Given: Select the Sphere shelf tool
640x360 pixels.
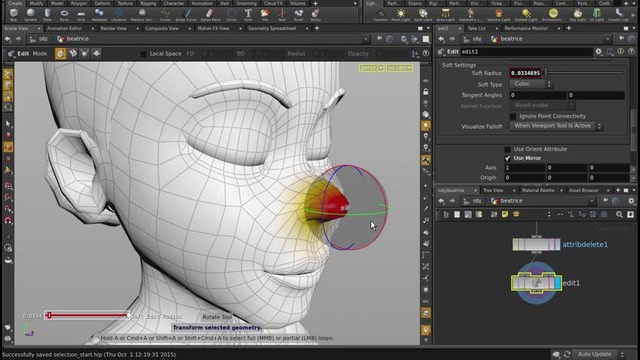Looking at the screenshot, I should [31, 15].
